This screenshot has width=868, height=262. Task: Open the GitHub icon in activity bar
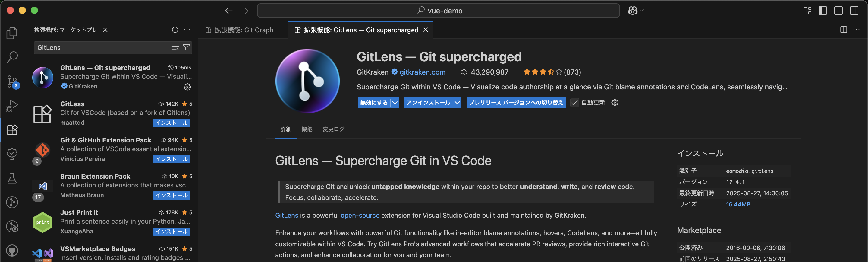click(12, 251)
